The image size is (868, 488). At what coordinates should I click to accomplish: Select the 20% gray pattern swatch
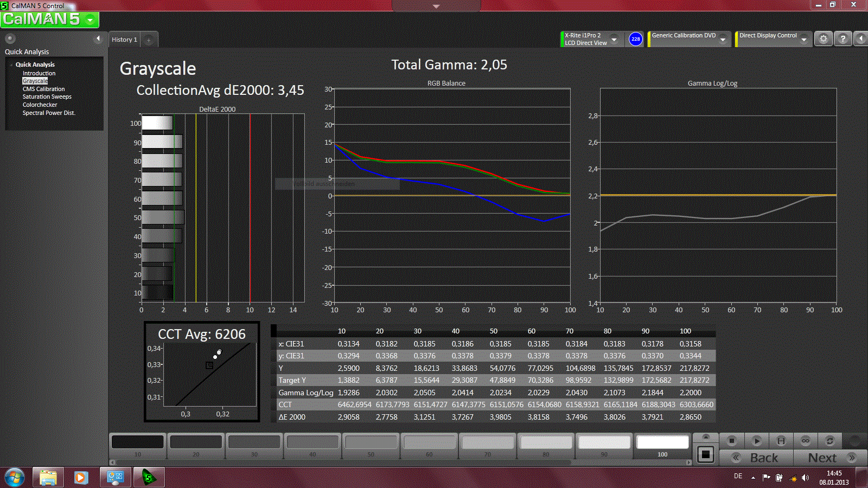click(x=196, y=446)
